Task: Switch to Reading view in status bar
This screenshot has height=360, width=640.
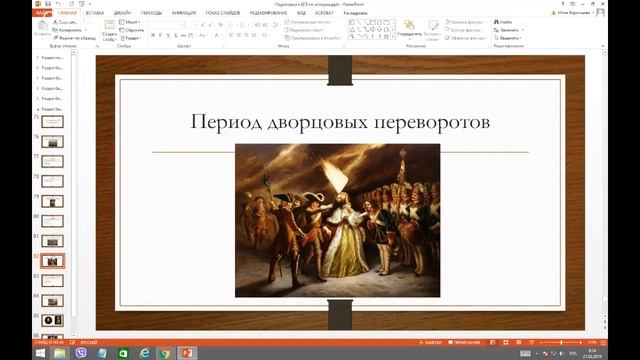Action: click(x=518, y=342)
